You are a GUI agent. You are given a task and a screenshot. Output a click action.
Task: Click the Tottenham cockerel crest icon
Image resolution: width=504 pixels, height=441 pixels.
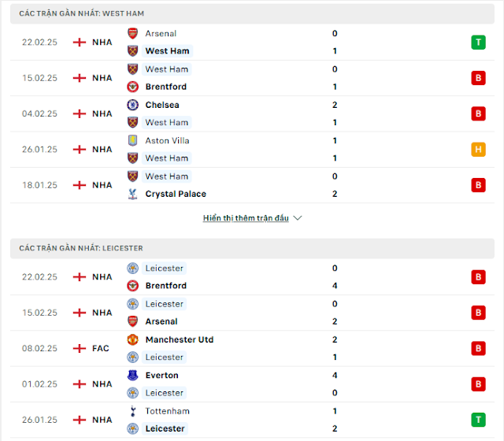click(132, 411)
